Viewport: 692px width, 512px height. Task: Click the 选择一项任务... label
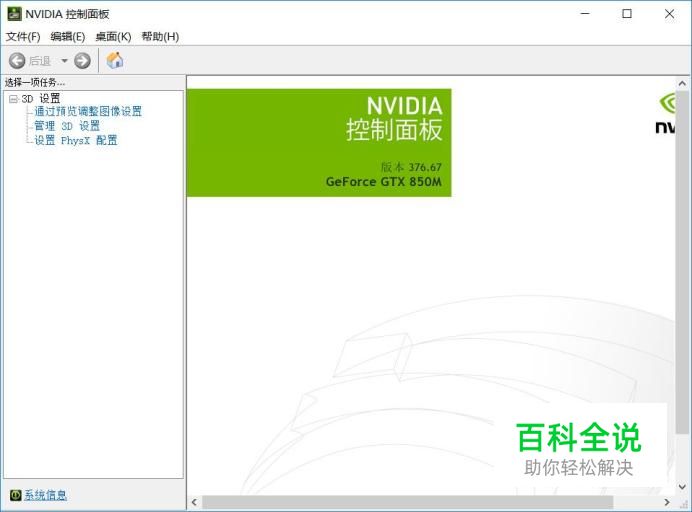[35, 82]
